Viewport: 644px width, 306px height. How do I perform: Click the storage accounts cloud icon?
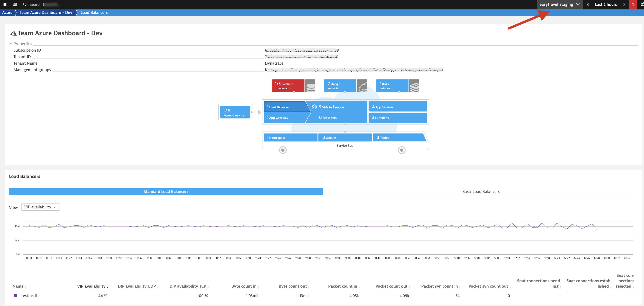tap(362, 86)
